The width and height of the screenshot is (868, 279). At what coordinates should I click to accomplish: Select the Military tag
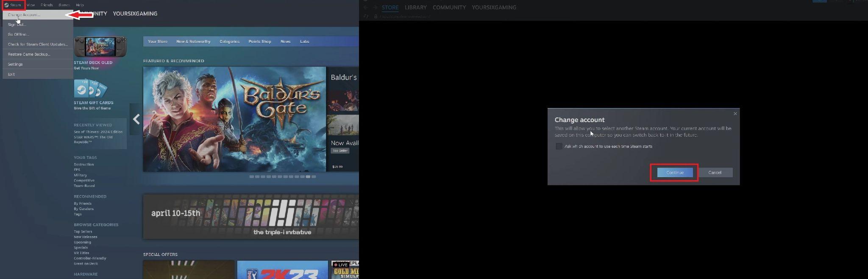point(80,175)
